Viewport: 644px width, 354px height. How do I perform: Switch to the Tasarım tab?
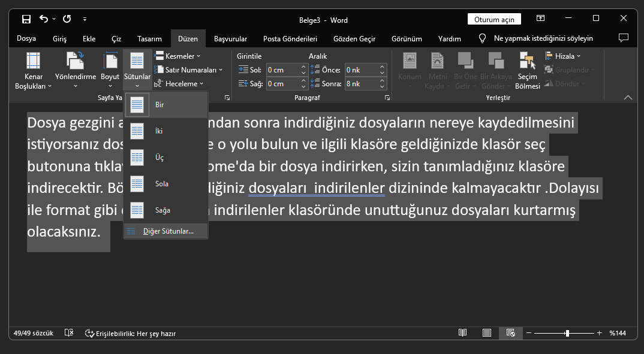(x=149, y=38)
